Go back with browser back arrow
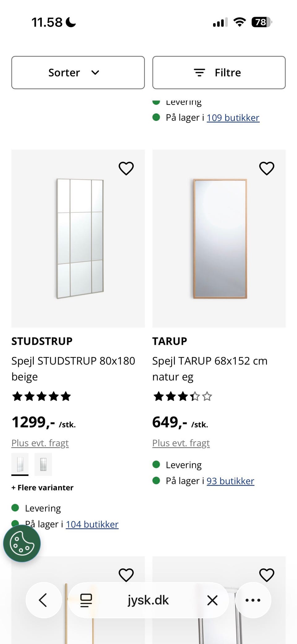 click(x=43, y=600)
